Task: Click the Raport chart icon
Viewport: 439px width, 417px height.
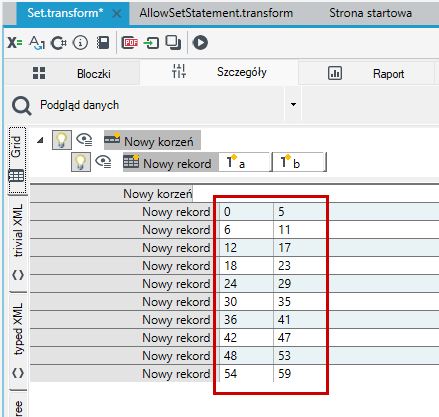Action: point(335,73)
